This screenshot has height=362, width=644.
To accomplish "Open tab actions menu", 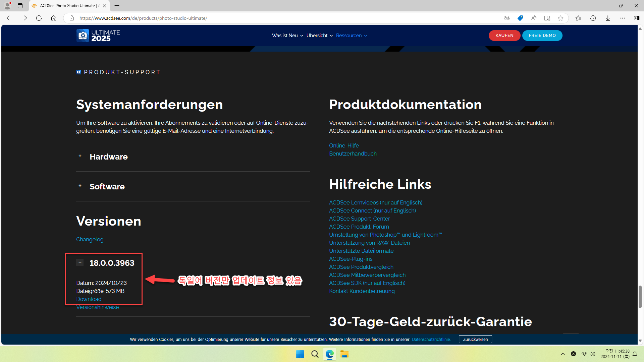I will [x=20, y=6].
